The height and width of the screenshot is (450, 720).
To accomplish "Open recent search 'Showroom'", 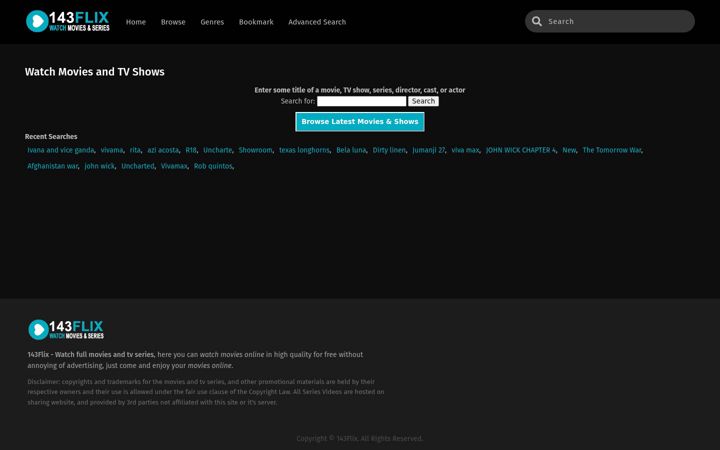I will pyautogui.click(x=255, y=150).
